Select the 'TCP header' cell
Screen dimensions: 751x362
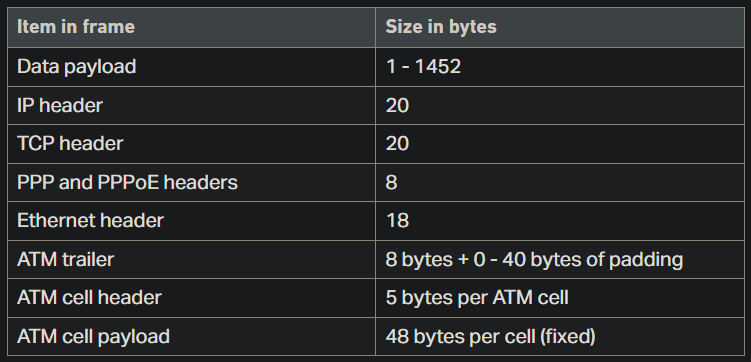191,144
